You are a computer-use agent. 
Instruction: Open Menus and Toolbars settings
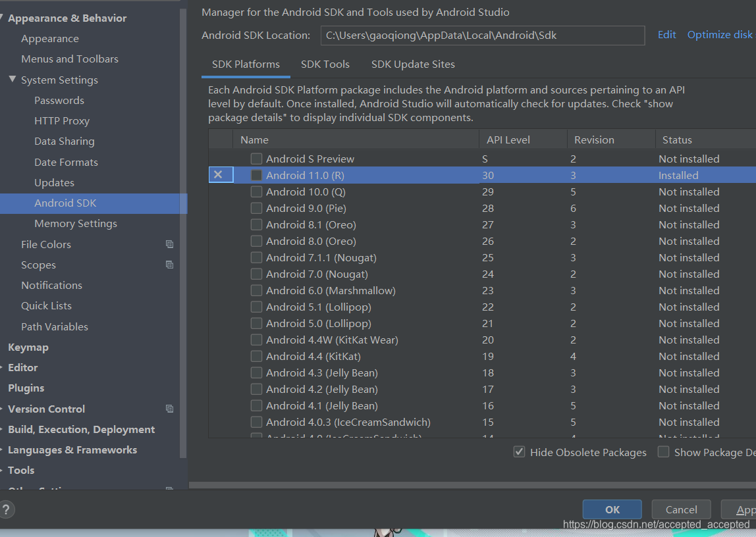(70, 59)
